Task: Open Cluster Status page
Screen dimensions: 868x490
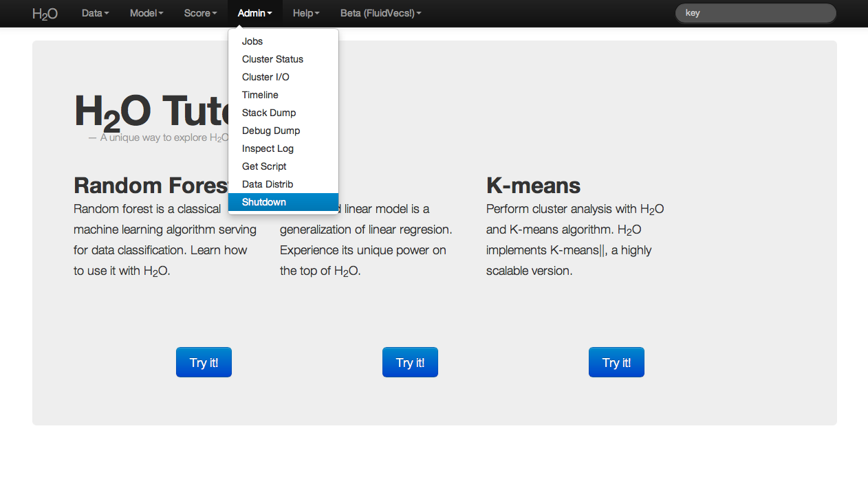Action: click(283, 59)
